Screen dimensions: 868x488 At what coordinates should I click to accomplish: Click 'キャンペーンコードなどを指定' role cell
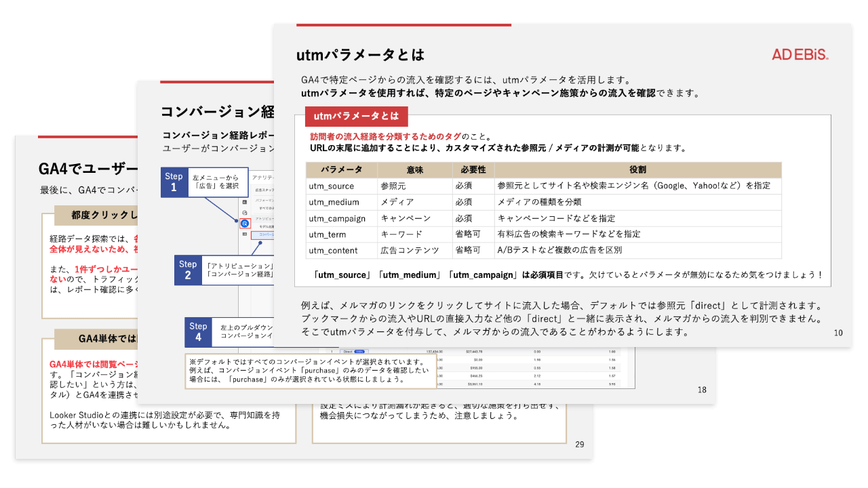pyautogui.click(x=637, y=218)
